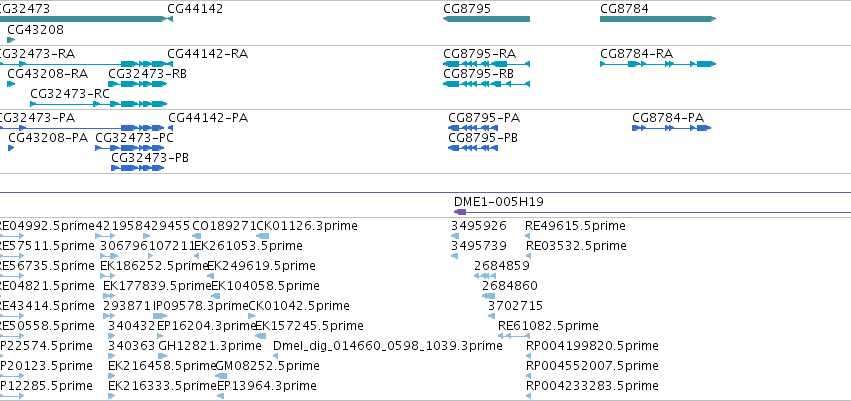Select the blue CG32473-PB CDS glyph
Viewport: 851px width, 401px height.
coord(137,168)
